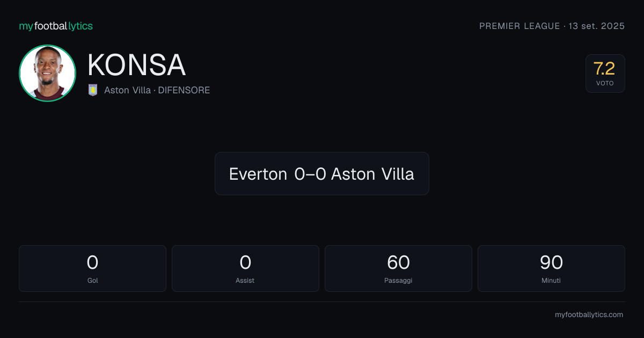This screenshot has height=338, width=644.
Task: Open the 7.2 Voto rating badge
Action: click(605, 74)
